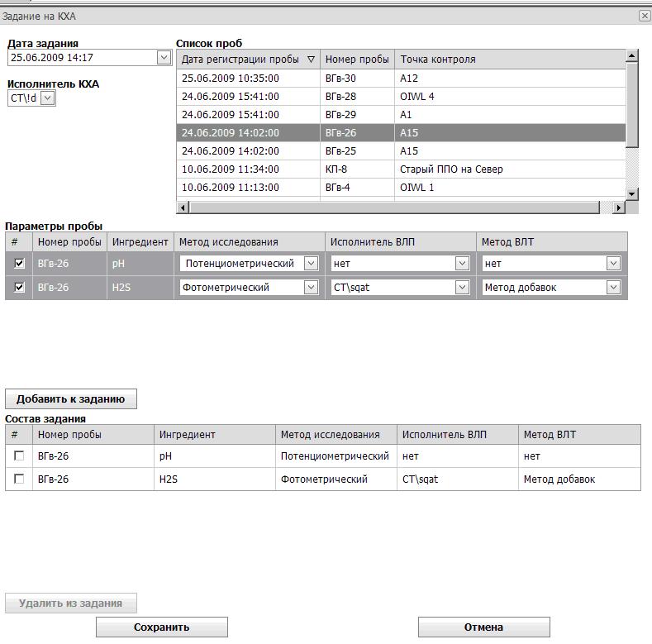Click Ингредиент header in Состав задания

pos(215,435)
